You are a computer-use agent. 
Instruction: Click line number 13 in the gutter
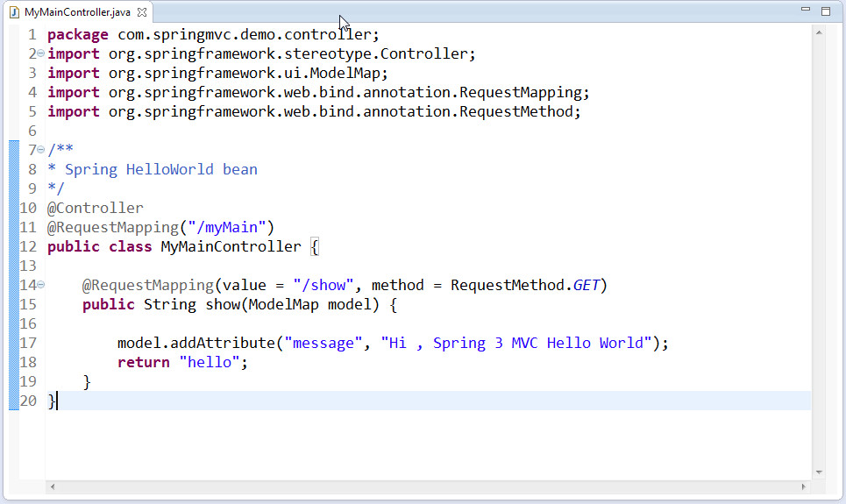[x=28, y=266]
